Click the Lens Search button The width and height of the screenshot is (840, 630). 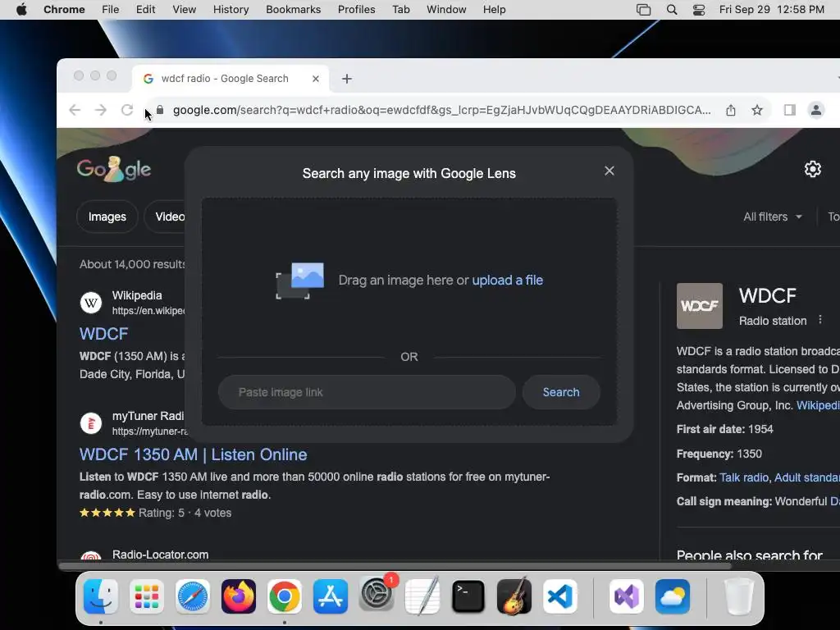(561, 392)
